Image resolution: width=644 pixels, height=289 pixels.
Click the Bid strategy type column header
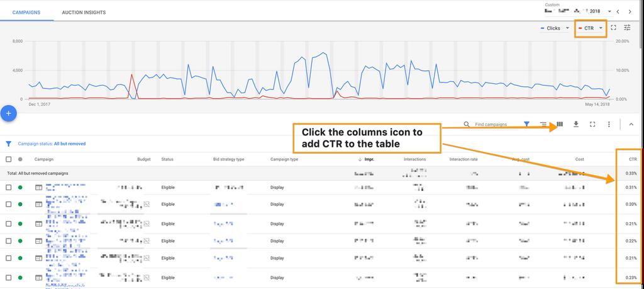click(x=229, y=159)
